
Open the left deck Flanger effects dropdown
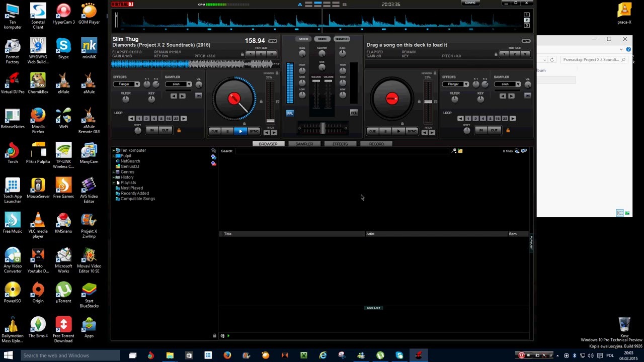(x=126, y=84)
